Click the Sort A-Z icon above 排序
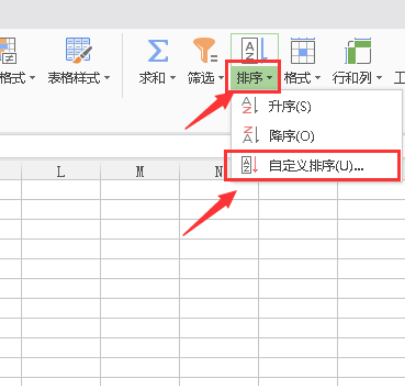This screenshot has width=406, height=386. (x=254, y=50)
